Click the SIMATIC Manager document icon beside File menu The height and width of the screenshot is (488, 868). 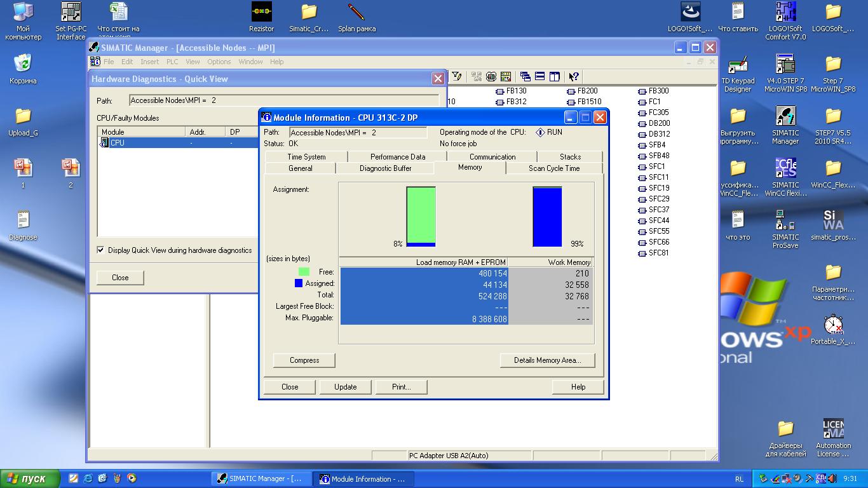95,62
